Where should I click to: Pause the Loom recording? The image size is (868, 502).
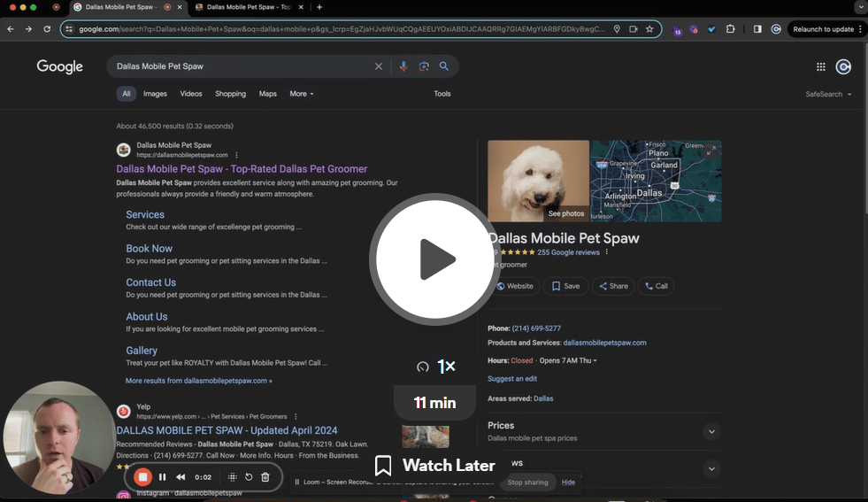tap(162, 476)
